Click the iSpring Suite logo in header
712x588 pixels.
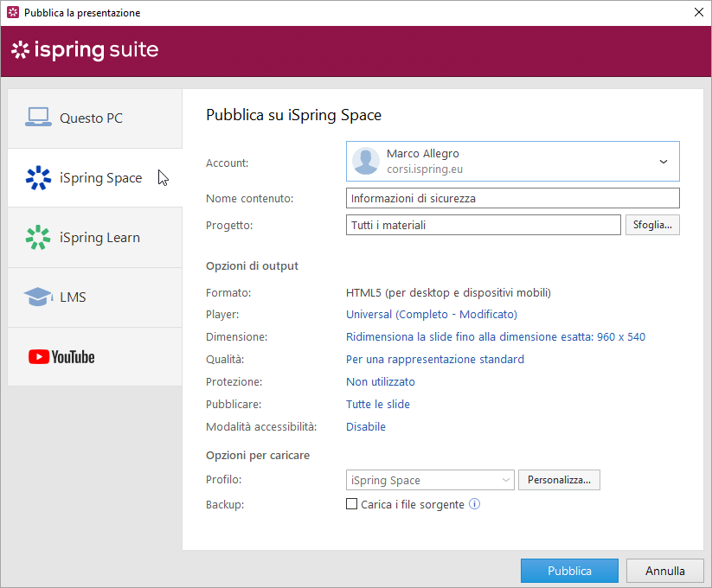point(85,50)
